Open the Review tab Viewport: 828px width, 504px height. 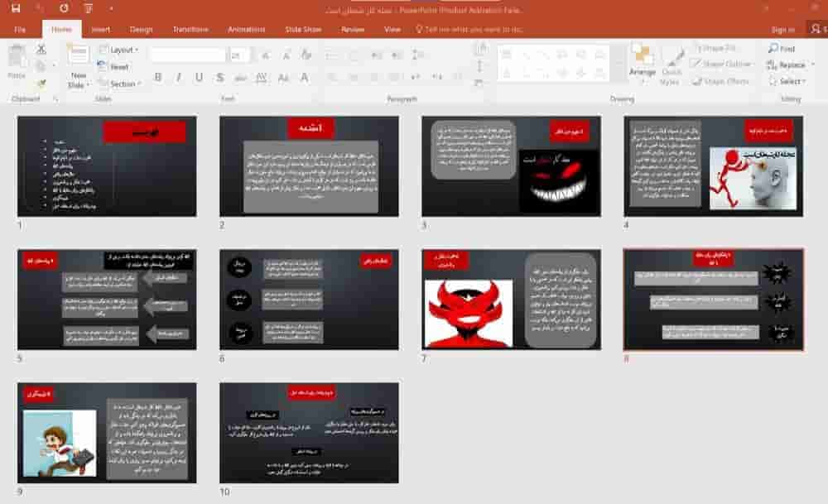[353, 30]
